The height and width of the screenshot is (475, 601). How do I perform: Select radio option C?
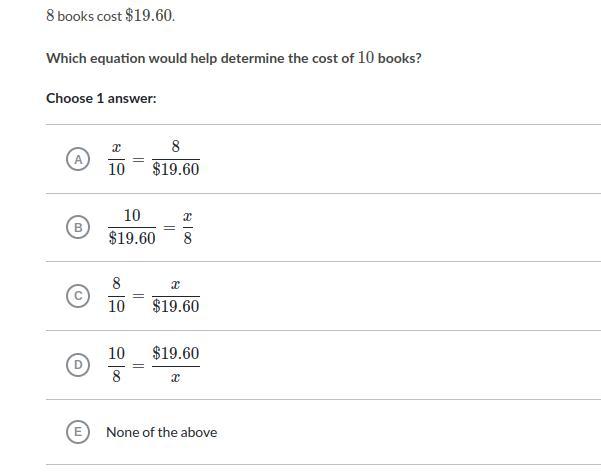click(x=78, y=296)
